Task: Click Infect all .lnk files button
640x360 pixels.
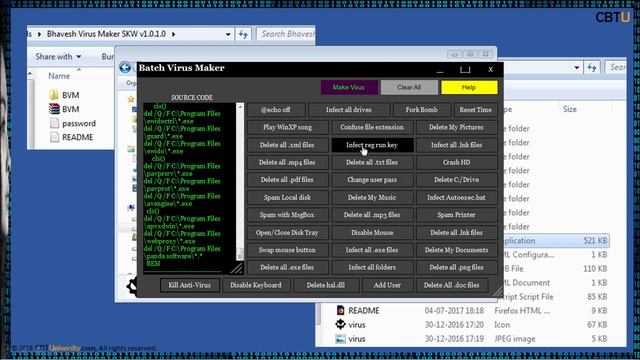Action: [x=456, y=145]
